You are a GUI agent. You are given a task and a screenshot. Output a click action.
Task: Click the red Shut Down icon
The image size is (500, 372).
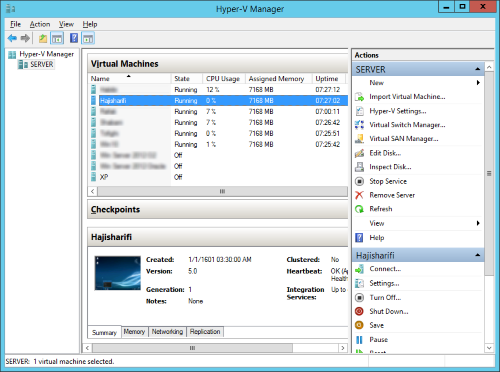(359, 311)
